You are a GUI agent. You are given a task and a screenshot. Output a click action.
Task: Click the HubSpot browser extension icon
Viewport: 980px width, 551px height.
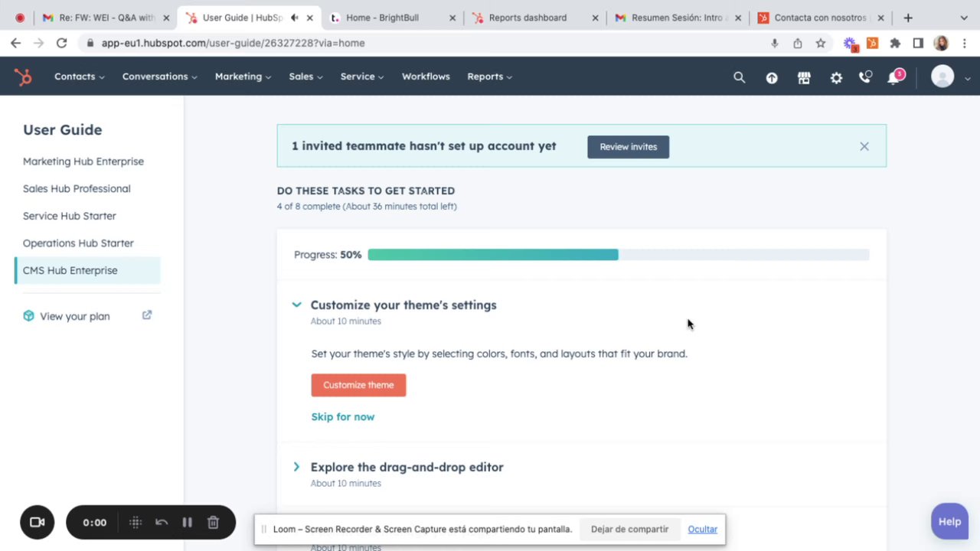click(x=872, y=43)
